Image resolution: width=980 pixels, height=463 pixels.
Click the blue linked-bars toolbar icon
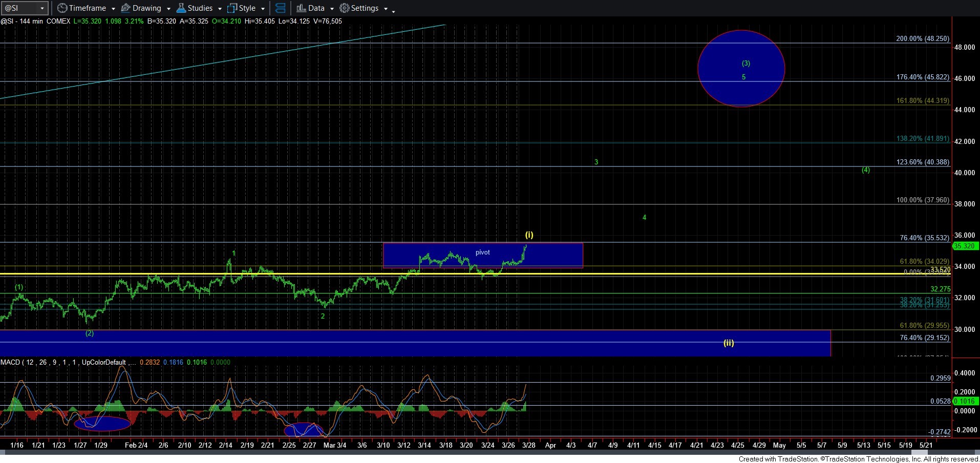coord(280,8)
